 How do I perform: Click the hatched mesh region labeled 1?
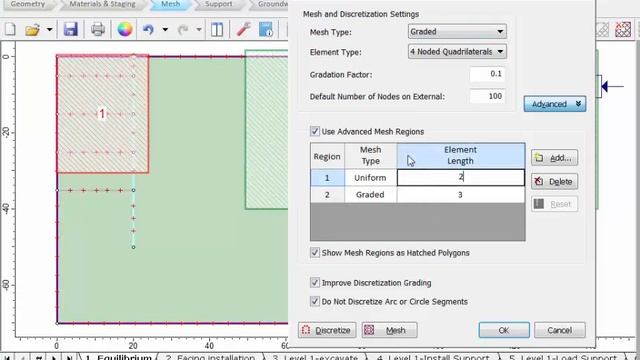(102, 114)
